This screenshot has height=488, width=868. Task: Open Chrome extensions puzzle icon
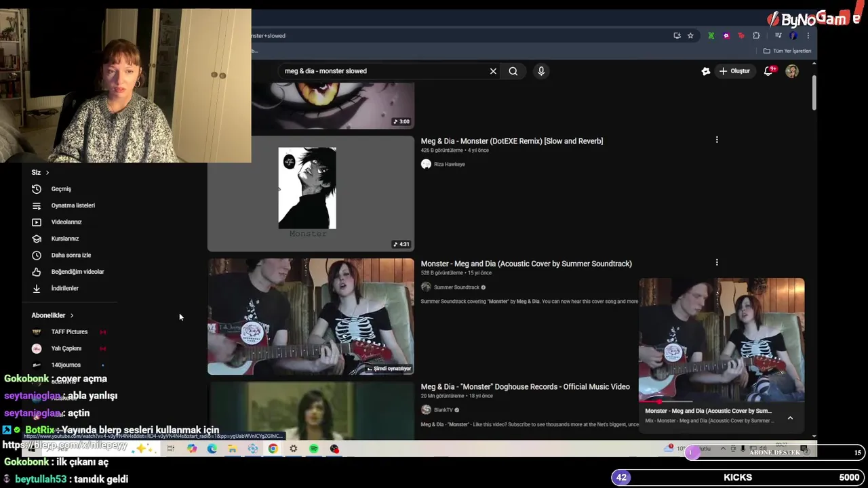[756, 36]
